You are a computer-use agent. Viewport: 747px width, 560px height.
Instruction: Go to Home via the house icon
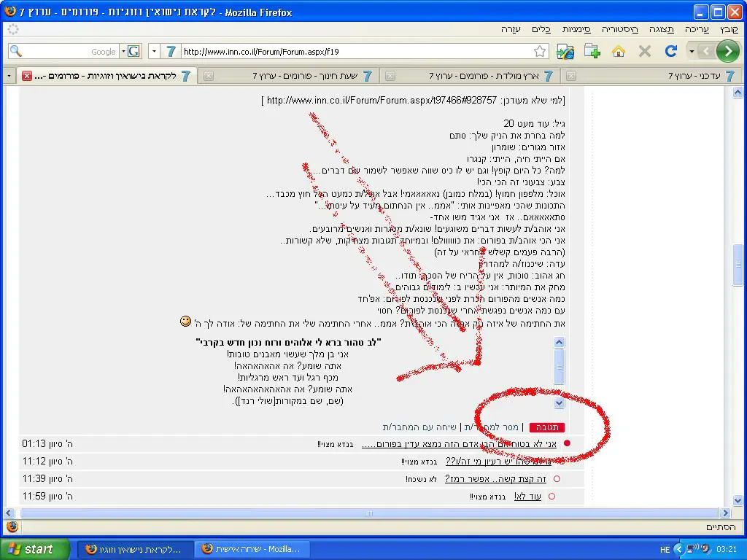point(619,51)
